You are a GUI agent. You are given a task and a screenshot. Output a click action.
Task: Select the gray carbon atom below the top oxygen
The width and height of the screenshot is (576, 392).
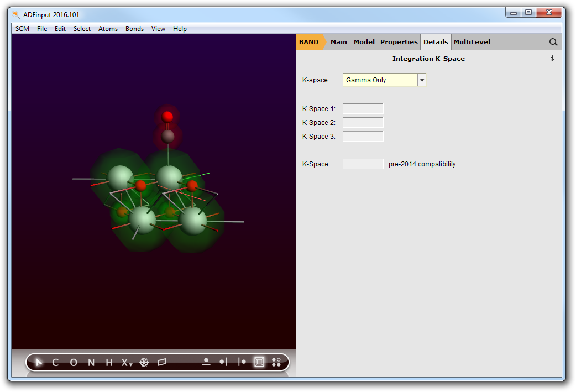click(168, 137)
